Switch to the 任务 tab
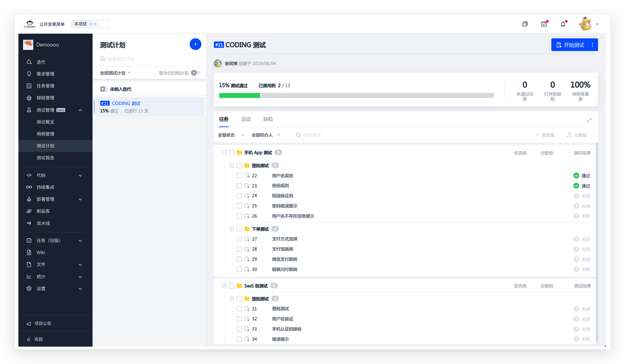The image size is (625, 364). tap(224, 119)
